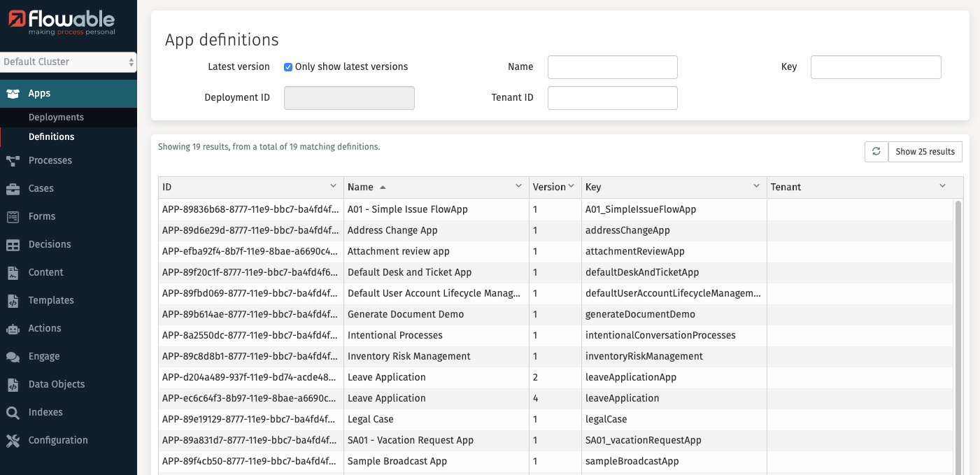Uncheck Only show latest versions checkbox

288,67
